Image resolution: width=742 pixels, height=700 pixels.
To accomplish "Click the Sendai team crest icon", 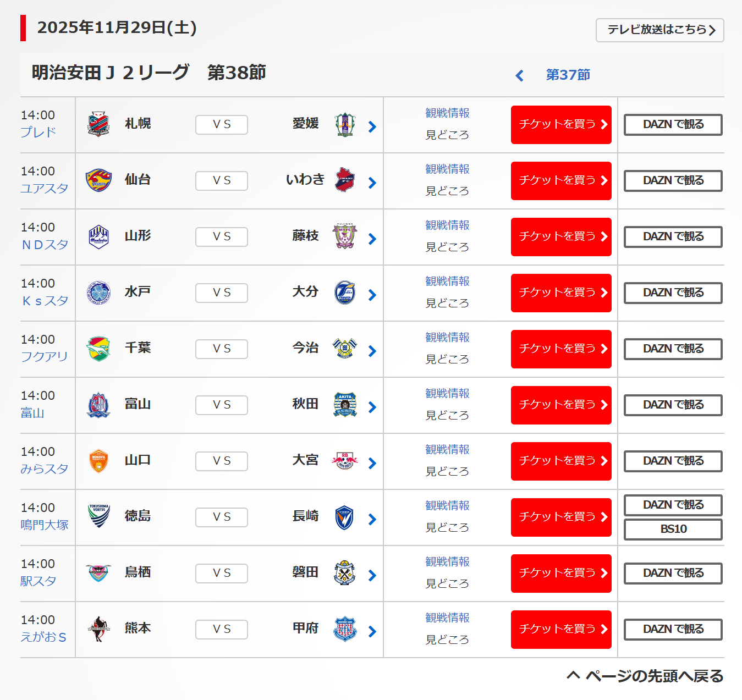I will (99, 180).
